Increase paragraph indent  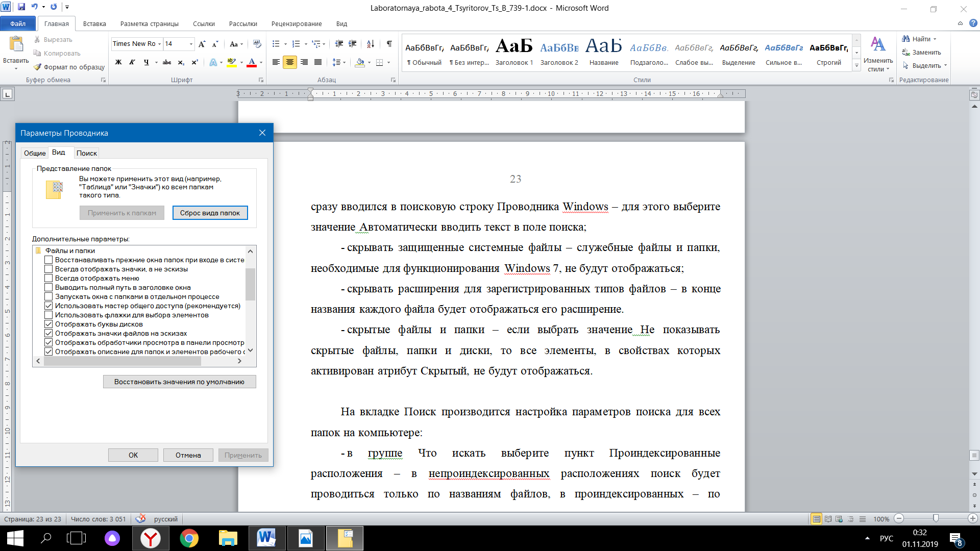352,44
